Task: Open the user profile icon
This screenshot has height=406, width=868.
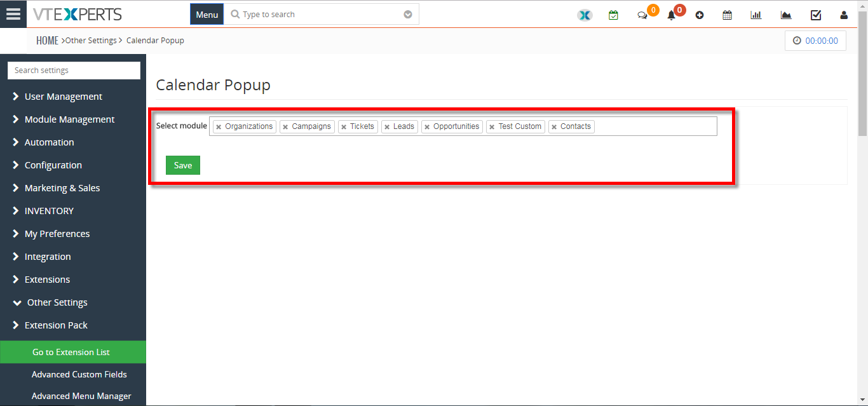Action: point(844,15)
